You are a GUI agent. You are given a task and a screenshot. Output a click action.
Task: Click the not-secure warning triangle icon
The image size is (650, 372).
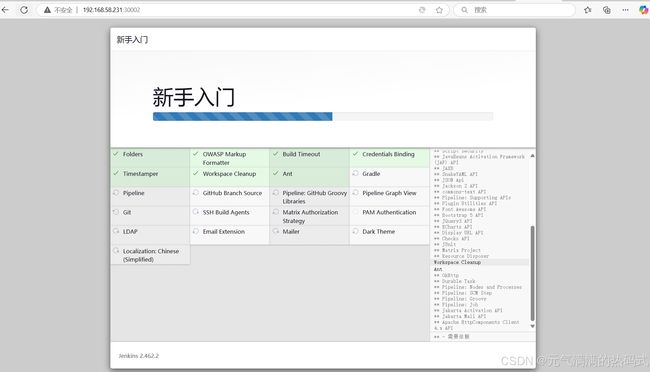(47, 10)
